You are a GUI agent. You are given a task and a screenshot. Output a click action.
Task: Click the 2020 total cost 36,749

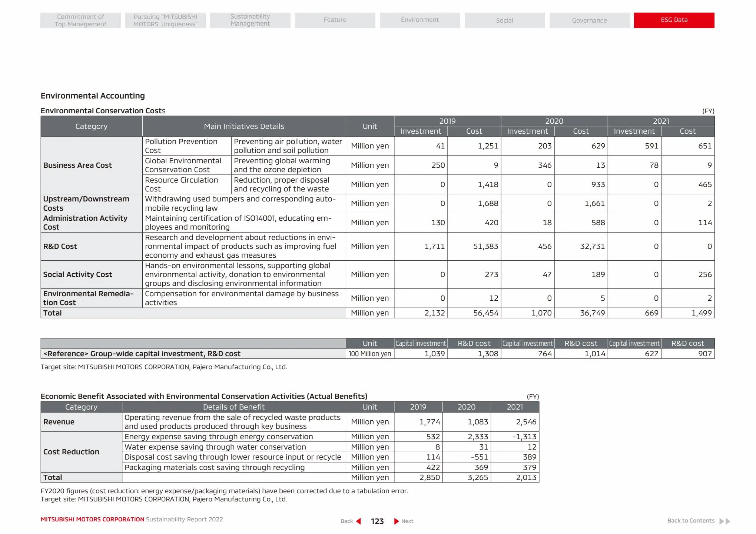592,313
